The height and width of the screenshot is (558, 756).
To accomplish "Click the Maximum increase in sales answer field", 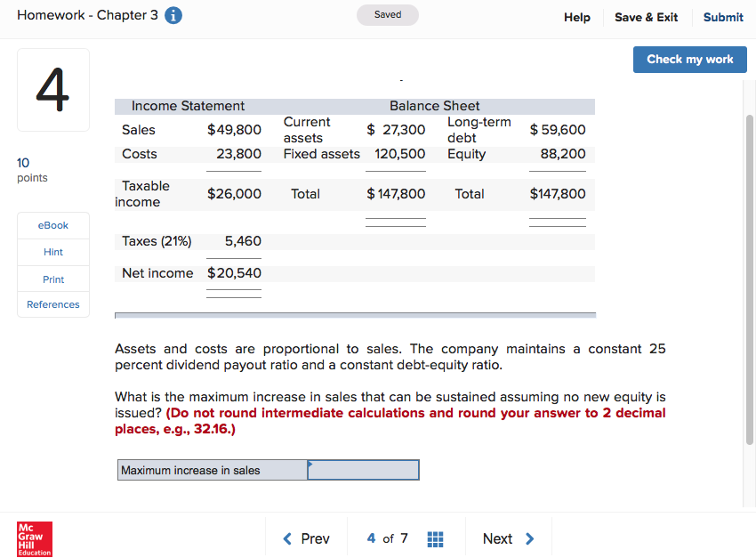I will click(x=363, y=469).
